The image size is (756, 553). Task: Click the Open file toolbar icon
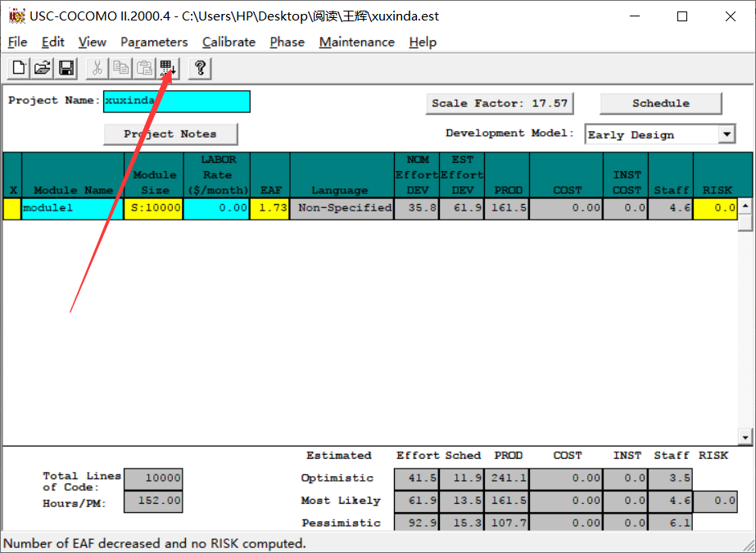[x=43, y=68]
